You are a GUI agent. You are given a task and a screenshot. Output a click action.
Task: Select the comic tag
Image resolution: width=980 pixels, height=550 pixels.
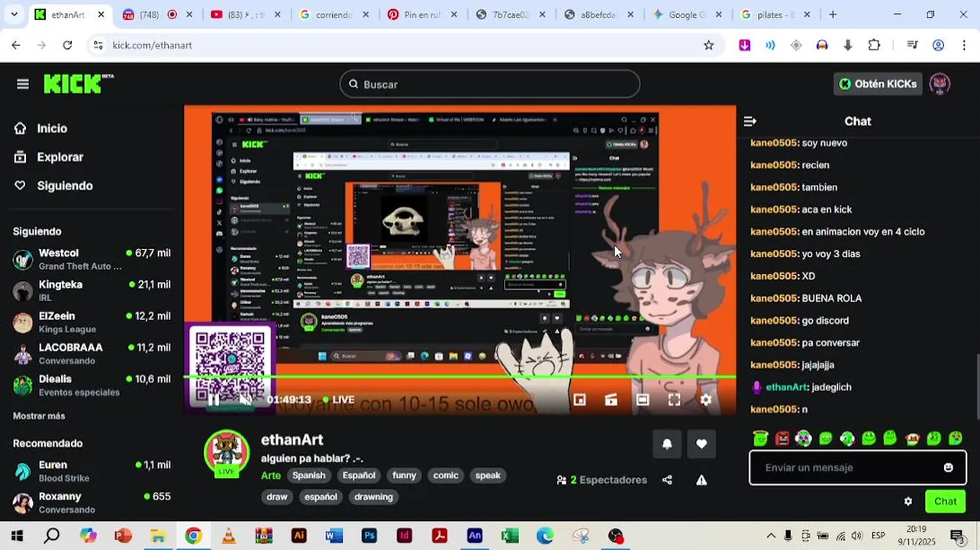pyautogui.click(x=446, y=475)
